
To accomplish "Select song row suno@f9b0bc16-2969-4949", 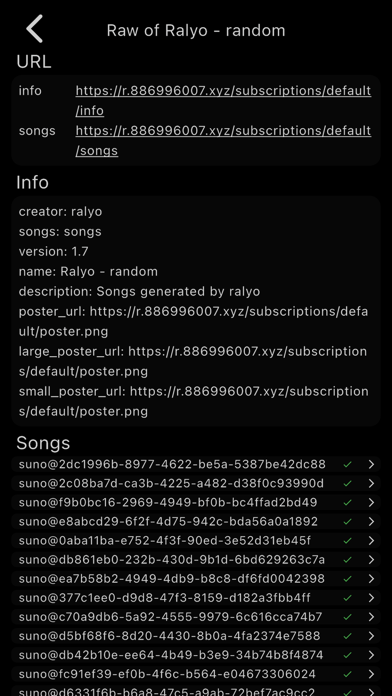I will (x=196, y=502).
